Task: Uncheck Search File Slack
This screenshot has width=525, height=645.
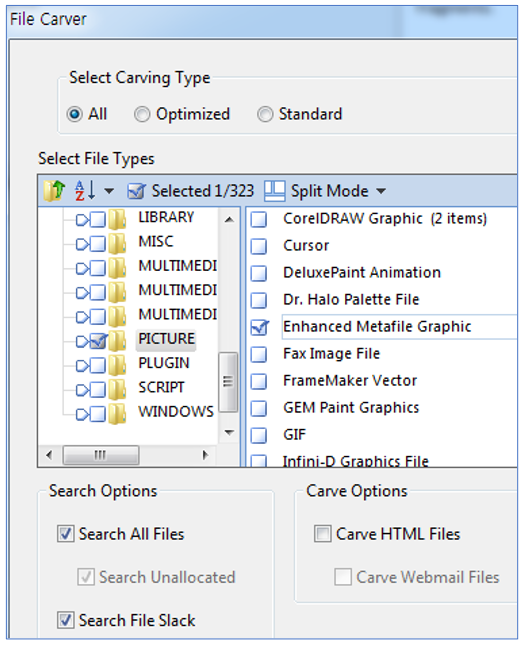Action: (66, 620)
